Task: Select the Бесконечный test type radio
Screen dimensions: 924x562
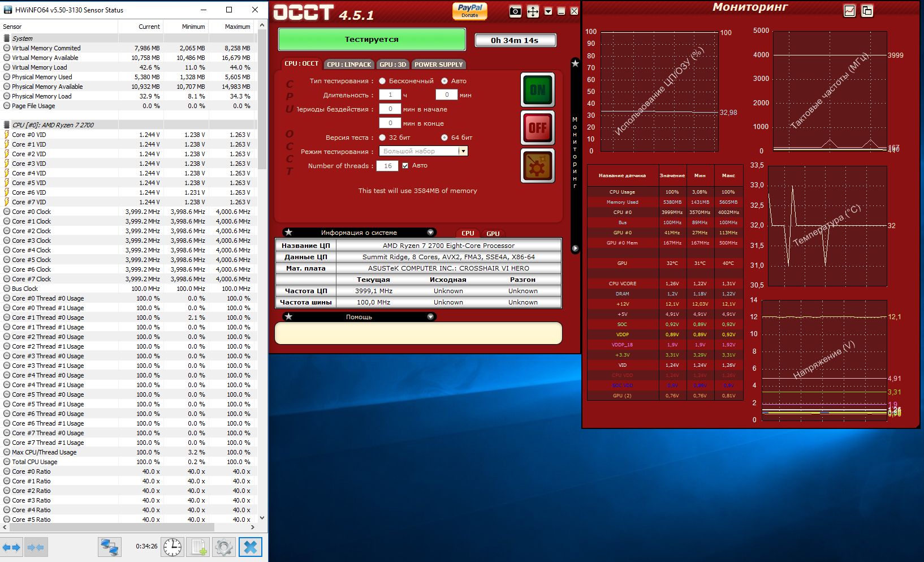Action: (382, 81)
